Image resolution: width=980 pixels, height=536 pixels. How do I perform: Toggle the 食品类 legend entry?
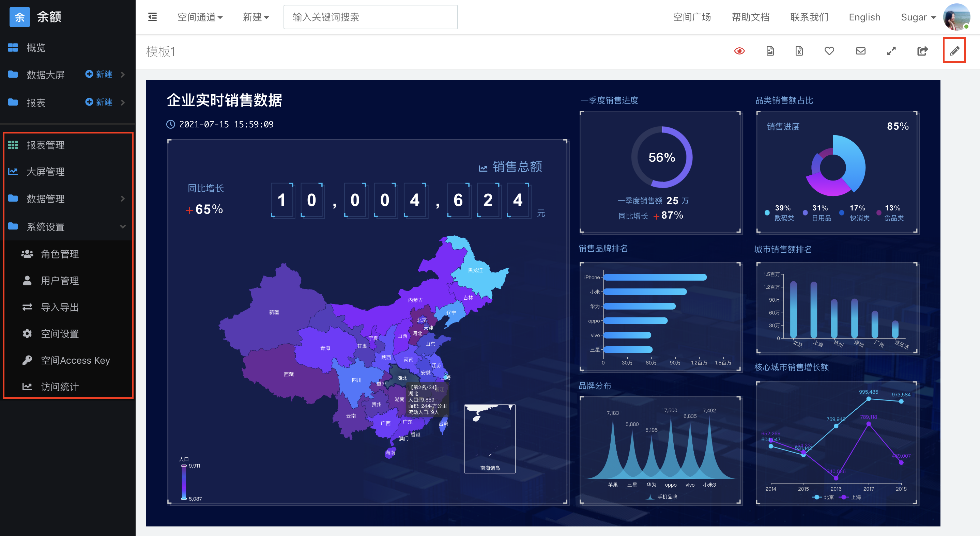pos(890,212)
